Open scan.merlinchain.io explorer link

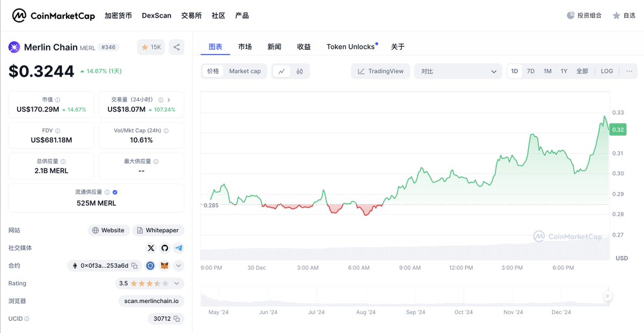[x=151, y=301]
